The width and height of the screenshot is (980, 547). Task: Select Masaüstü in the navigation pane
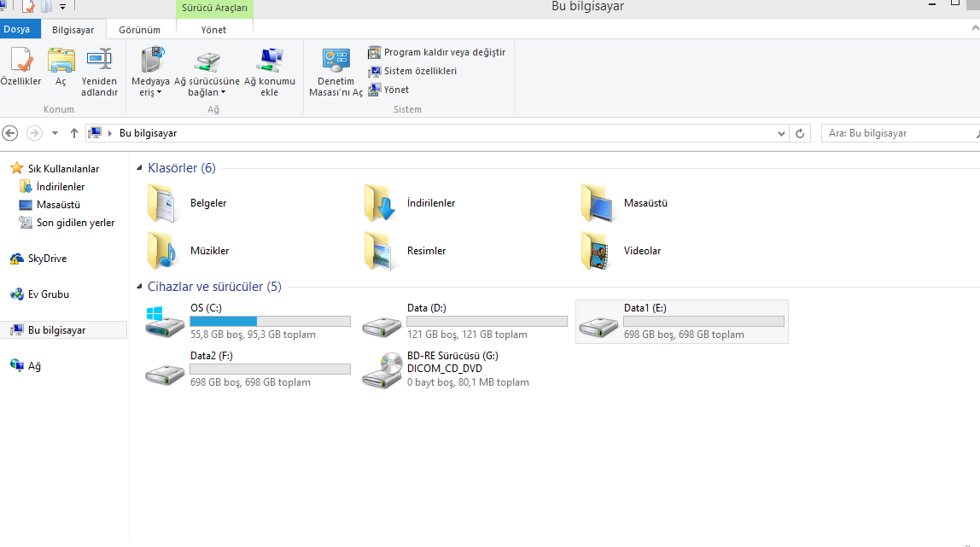pyautogui.click(x=58, y=205)
